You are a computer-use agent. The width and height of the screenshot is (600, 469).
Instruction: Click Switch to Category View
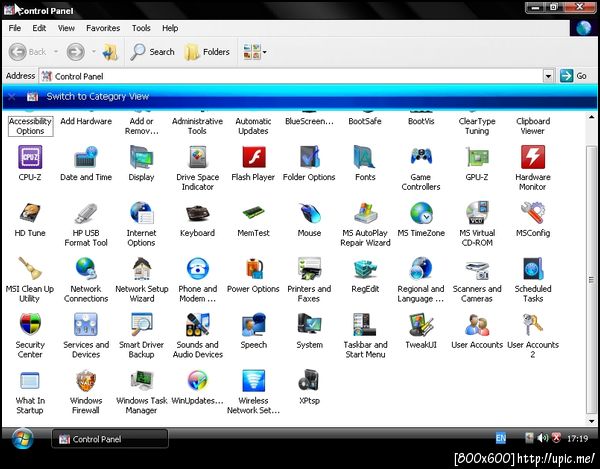pyautogui.click(x=97, y=96)
